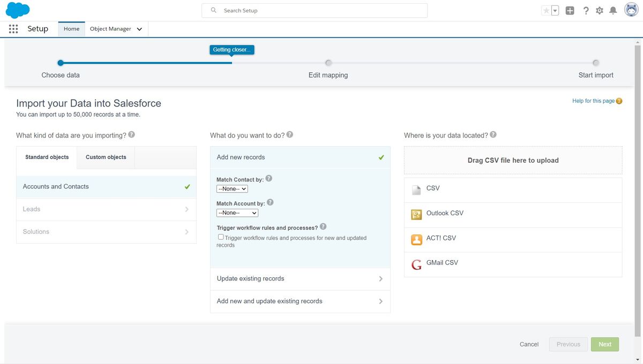Viewport: 643px width, 364px height.
Task: Enable Trigger workflow rules and processes checkbox
Action: click(221, 237)
